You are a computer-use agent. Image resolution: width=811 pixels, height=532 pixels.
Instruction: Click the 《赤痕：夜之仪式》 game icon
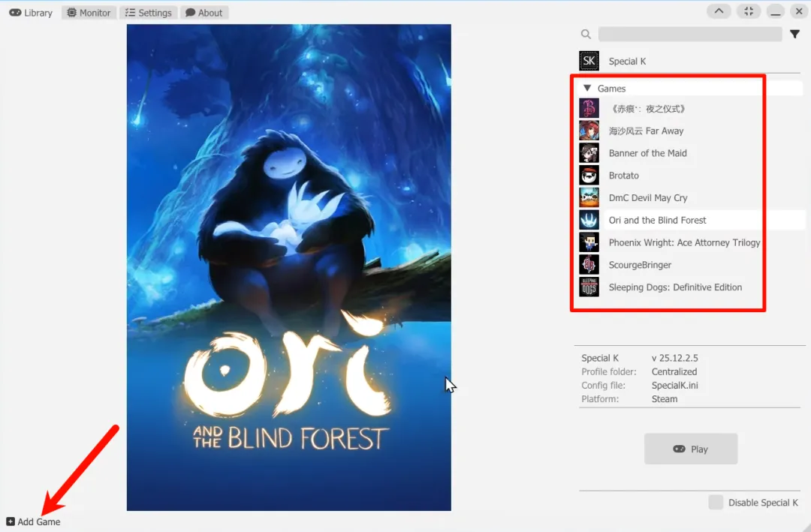[x=589, y=109]
